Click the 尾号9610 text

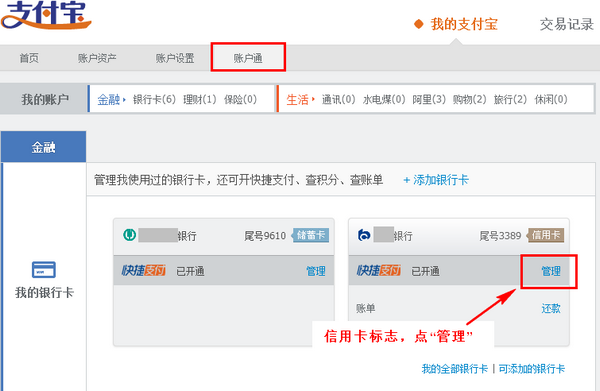[265, 236]
